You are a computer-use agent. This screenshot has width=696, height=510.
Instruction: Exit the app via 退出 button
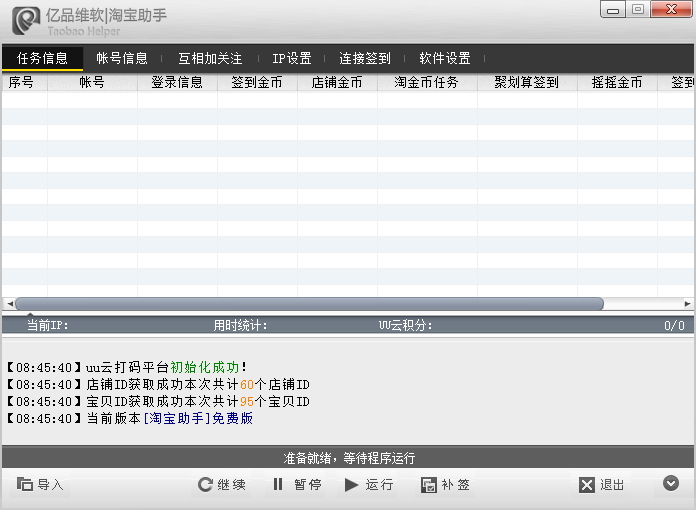602,485
